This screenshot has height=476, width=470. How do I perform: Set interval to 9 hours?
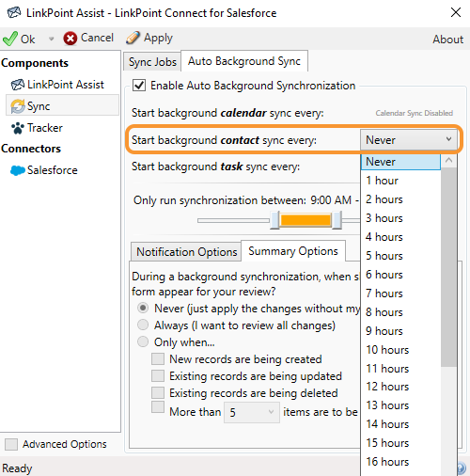(400, 331)
